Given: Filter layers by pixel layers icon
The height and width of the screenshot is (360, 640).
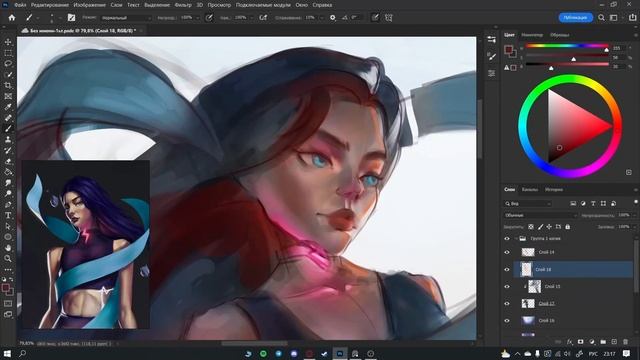Looking at the screenshot, I should coord(573,203).
